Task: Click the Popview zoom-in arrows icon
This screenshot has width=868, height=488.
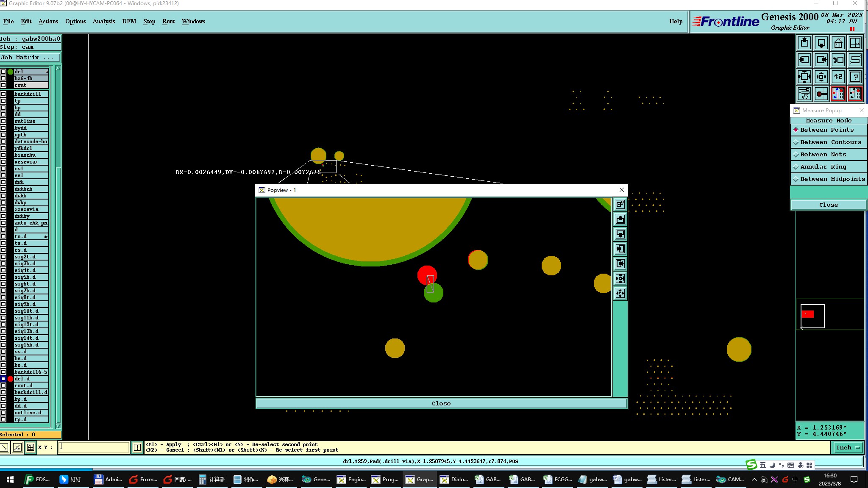Action: point(620,279)
